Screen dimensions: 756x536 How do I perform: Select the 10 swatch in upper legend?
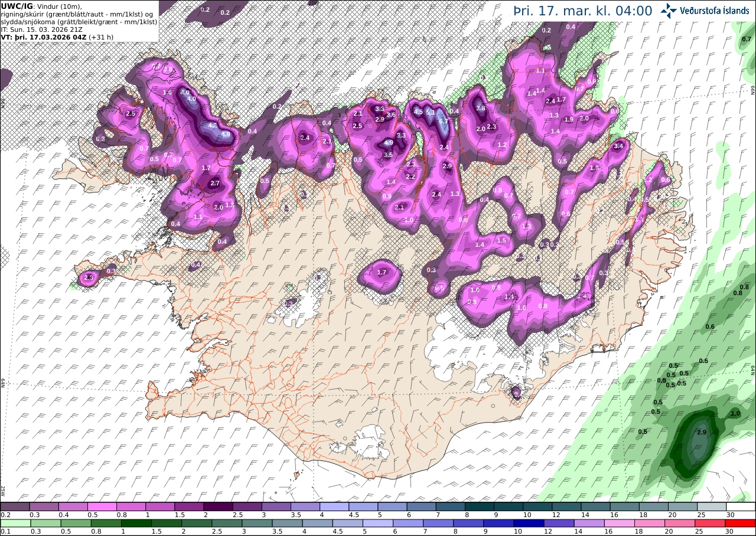click(x=538, y=506)
